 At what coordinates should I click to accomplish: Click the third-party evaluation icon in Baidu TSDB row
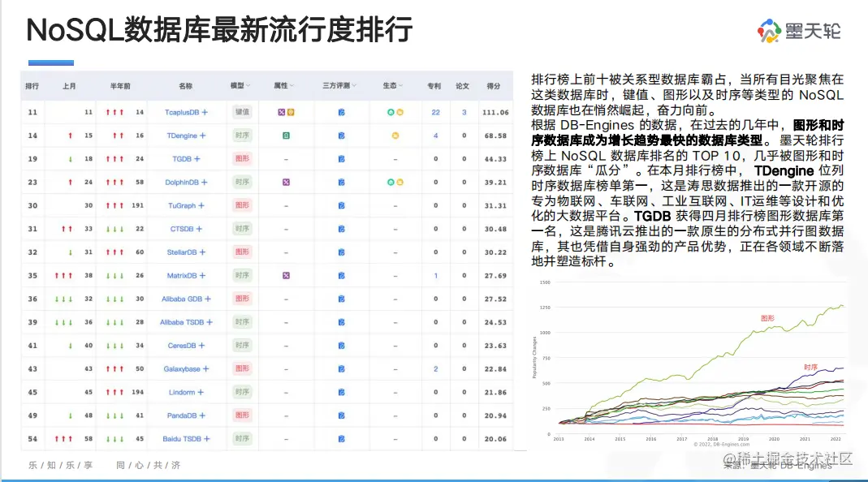(342, 439)
